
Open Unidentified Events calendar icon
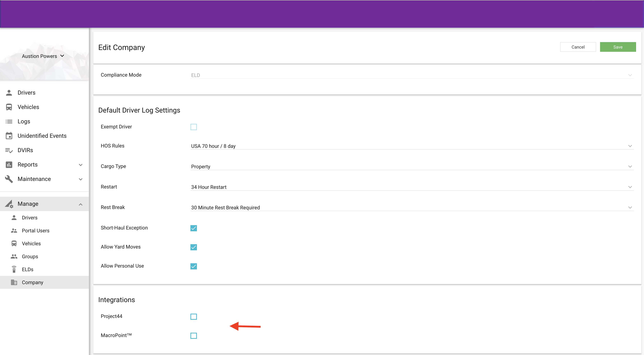(9, 136)
